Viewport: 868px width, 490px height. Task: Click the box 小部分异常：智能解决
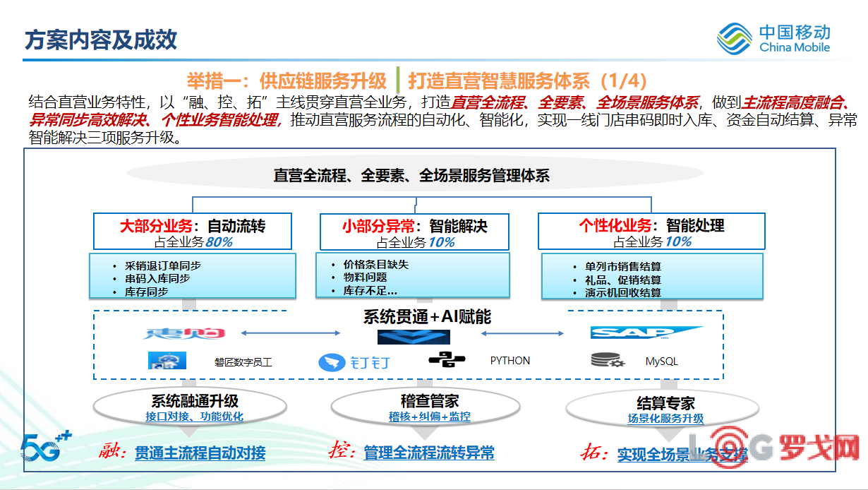coord(415,231)
